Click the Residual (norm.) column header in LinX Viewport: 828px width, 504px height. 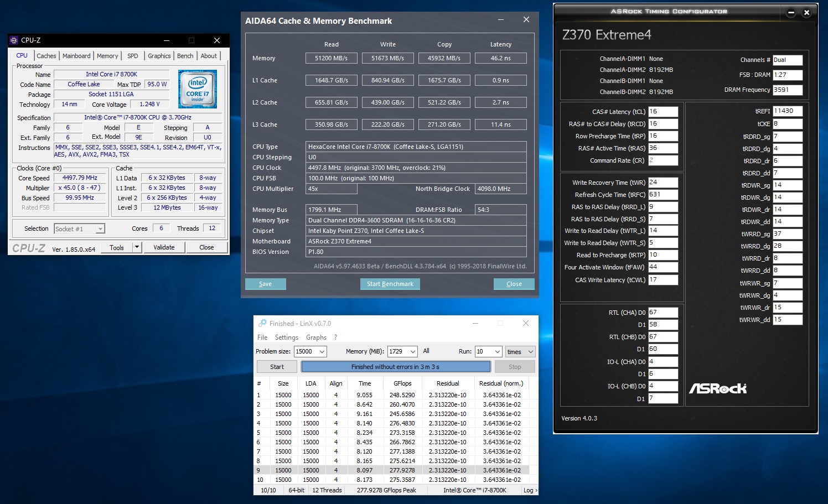click(501, 383)
